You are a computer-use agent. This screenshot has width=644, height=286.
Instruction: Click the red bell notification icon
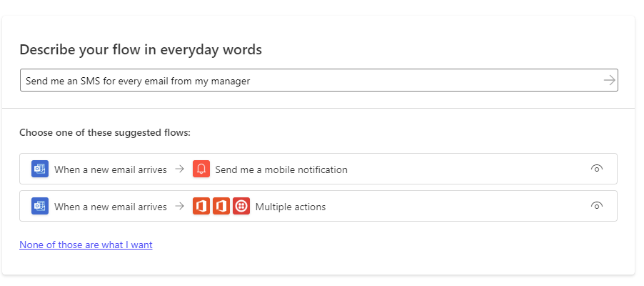pos(201,169)
